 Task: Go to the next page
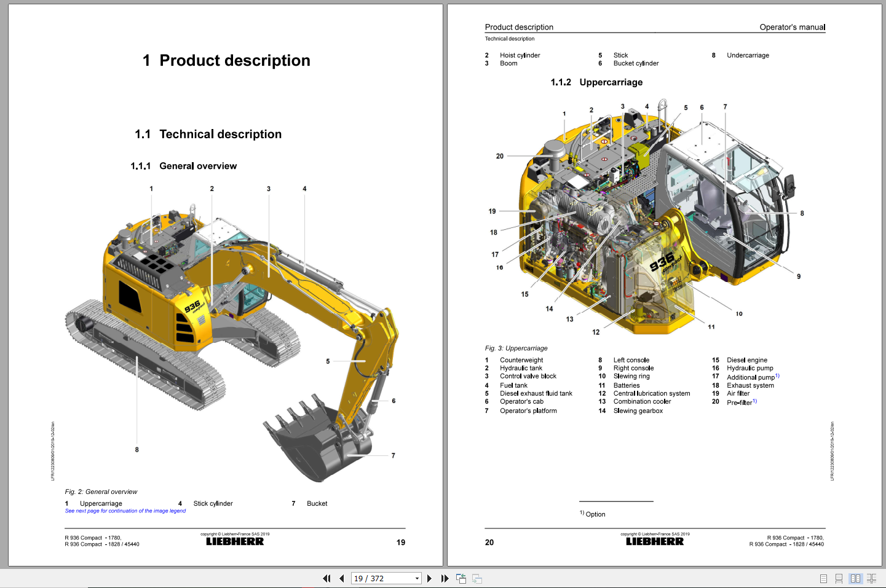(429, 578)
